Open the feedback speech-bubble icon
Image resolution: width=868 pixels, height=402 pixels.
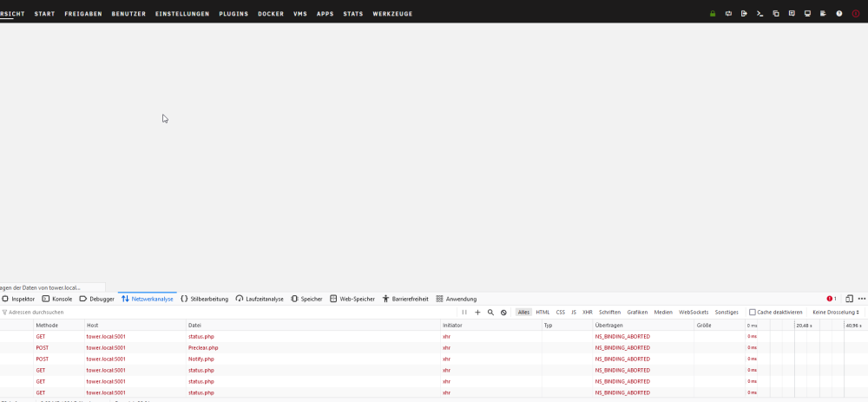tap(792, 14)
